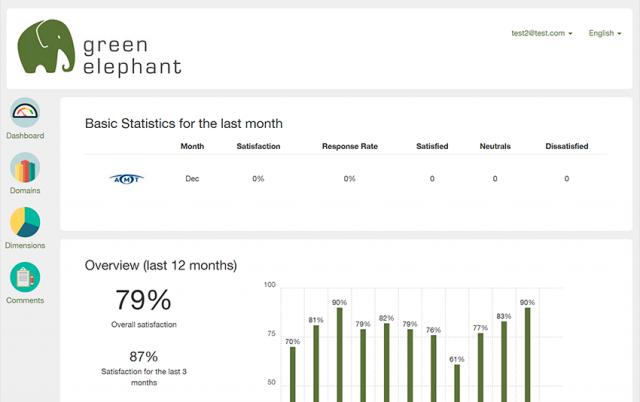Go to the Dimensions label link
The width and height of the screenshot is (640, 402).
click(x=25, y=245)
